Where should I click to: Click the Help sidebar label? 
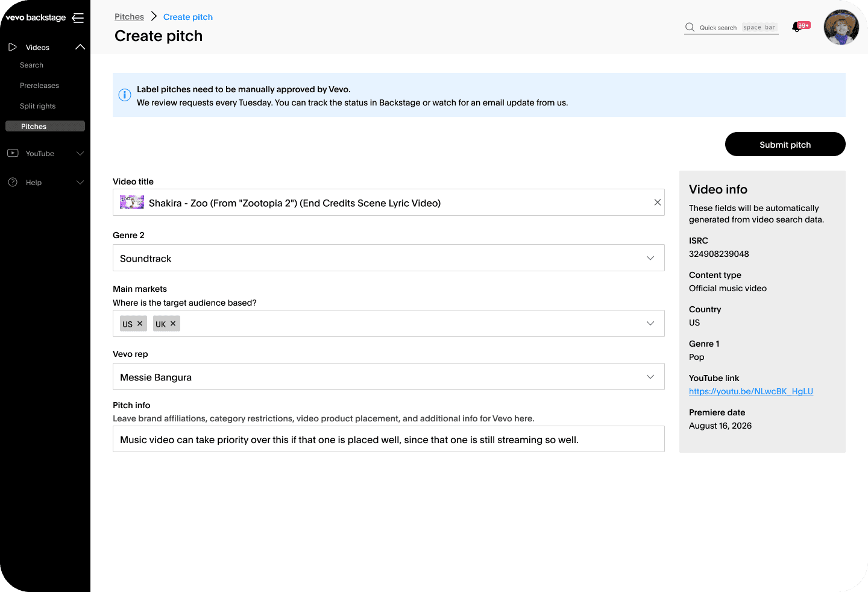34,183
